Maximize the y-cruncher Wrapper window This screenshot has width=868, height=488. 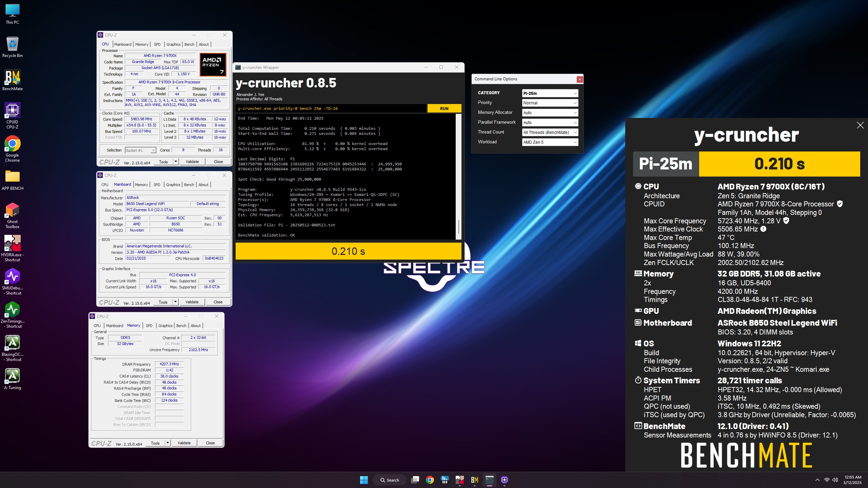tap(441, 67)
